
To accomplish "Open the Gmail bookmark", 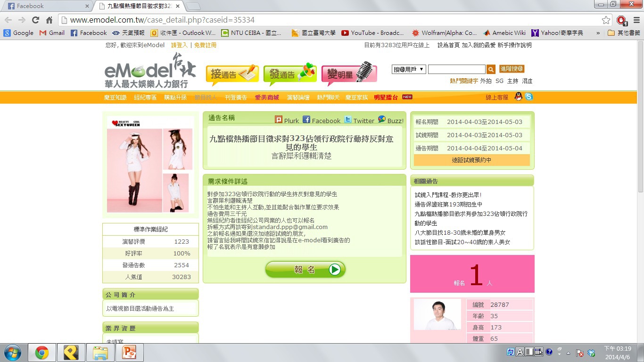I will [x=52, y=33].
